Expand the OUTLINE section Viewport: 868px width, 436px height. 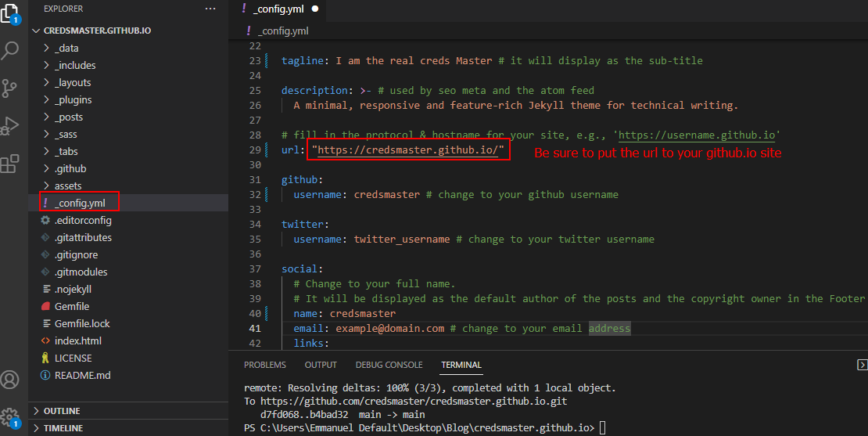(128, 410)
